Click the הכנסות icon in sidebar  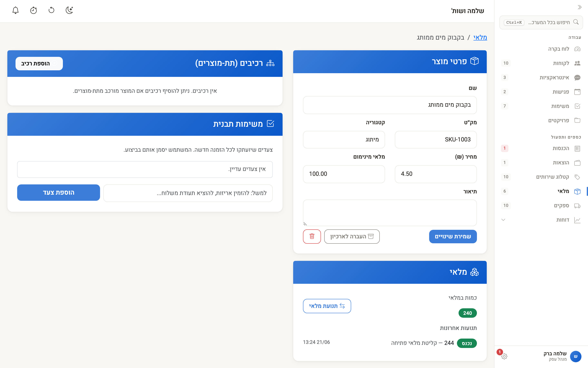point(577,148)
